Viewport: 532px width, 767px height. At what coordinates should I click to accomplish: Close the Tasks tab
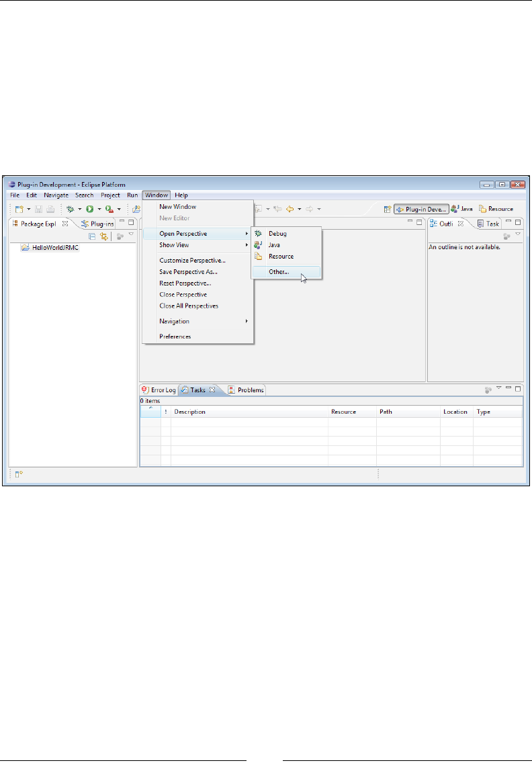coord(212,390)
